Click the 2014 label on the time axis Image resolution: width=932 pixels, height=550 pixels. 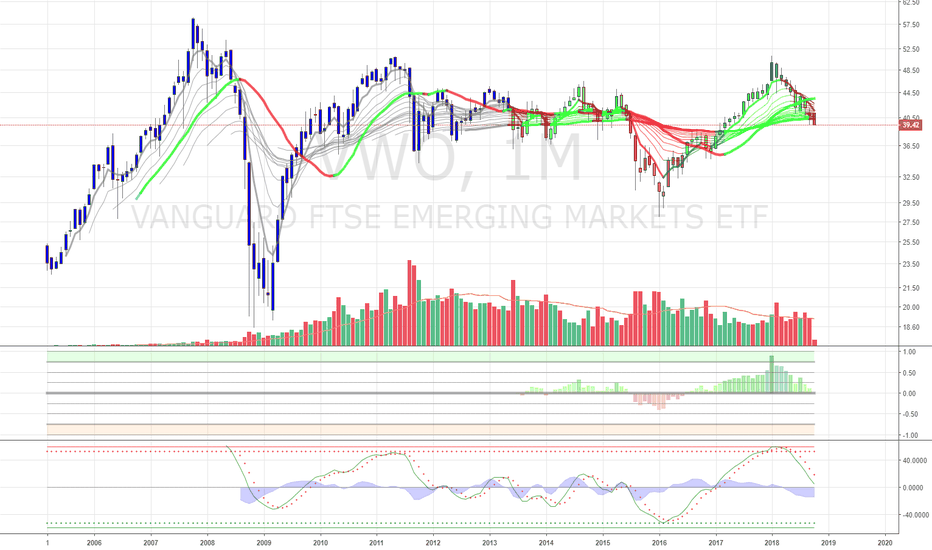pos(546,542)
